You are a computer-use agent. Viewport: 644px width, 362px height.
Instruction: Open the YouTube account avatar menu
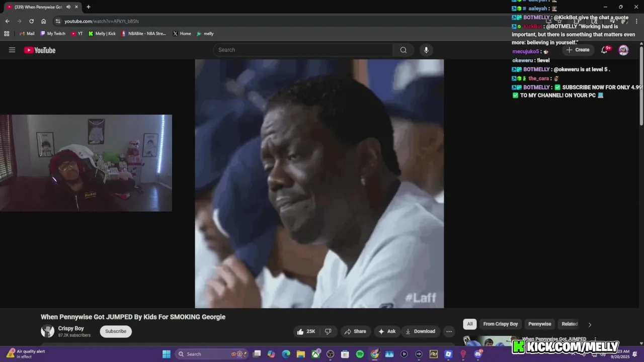pos(623,50)
